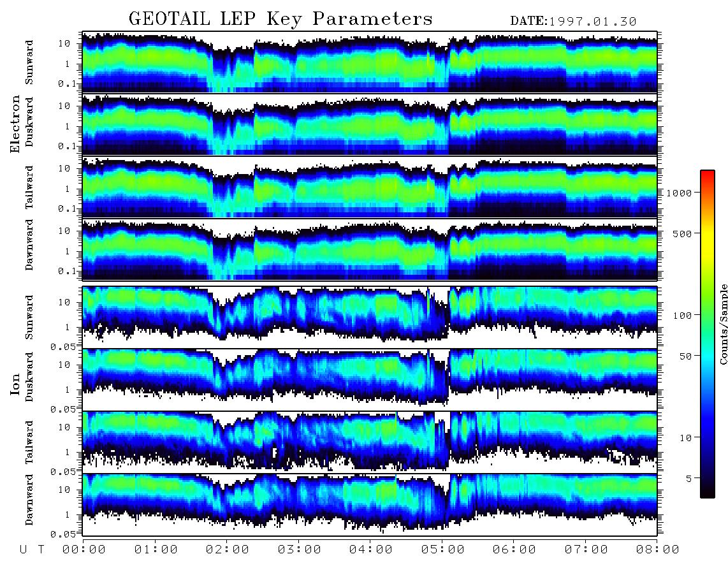Select the Ion Duskward axis label
Screen dimensions: 728x561
(x=29, y=377)
